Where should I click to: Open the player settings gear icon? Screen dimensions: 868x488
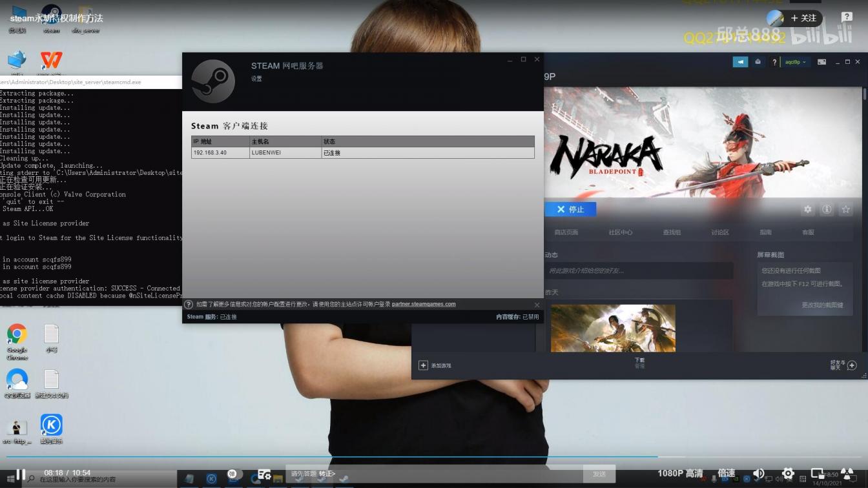[788, 474]
